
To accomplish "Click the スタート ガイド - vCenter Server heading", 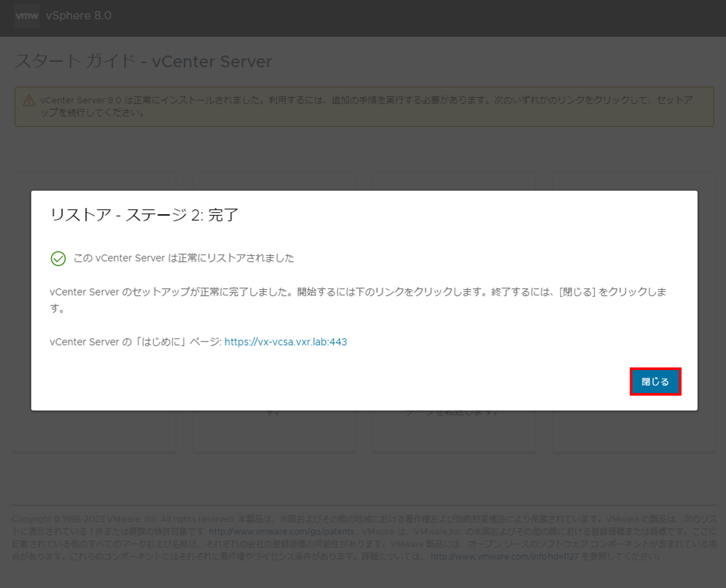I will (143, 61).
